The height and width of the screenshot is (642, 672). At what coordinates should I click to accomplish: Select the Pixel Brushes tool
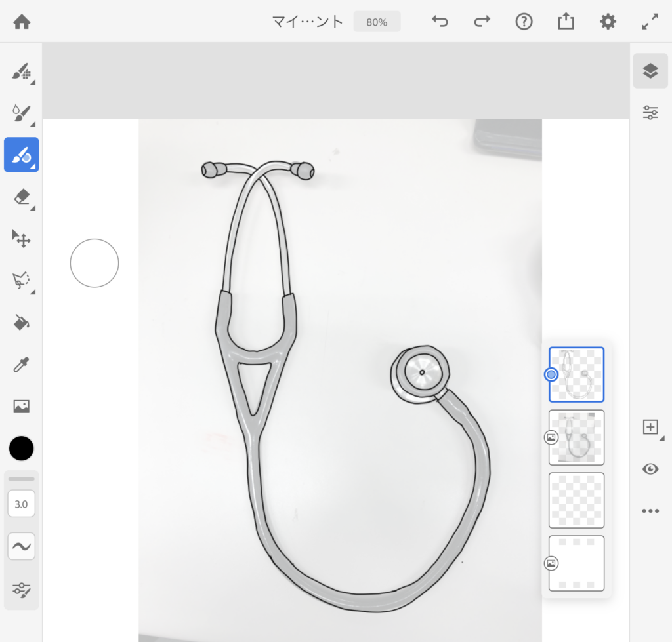22,71
